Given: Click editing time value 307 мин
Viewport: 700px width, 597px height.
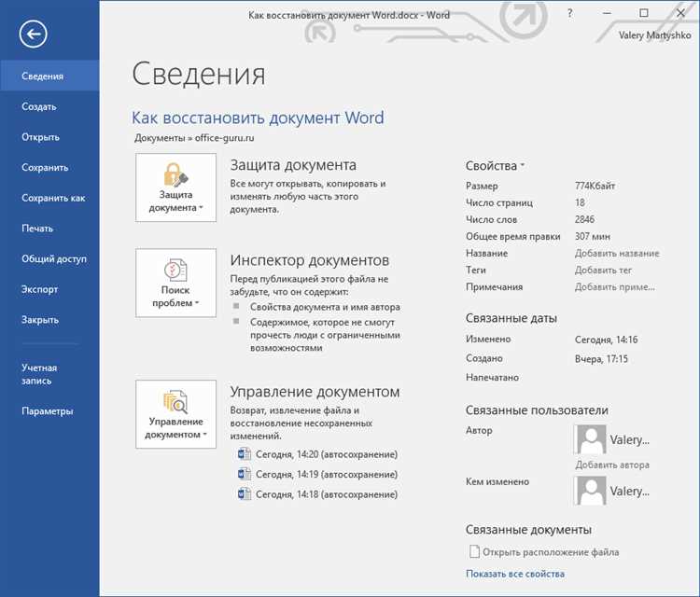Looking at the screenshot, I should point(593,236).
